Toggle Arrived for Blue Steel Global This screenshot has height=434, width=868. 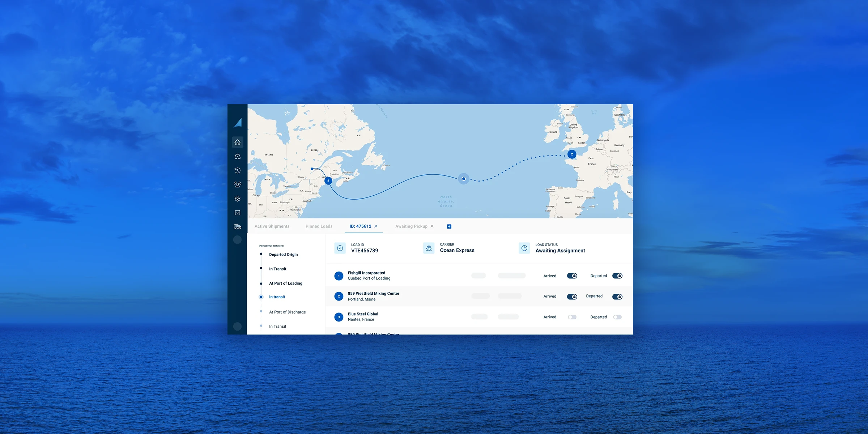click(x=572, y=317)
